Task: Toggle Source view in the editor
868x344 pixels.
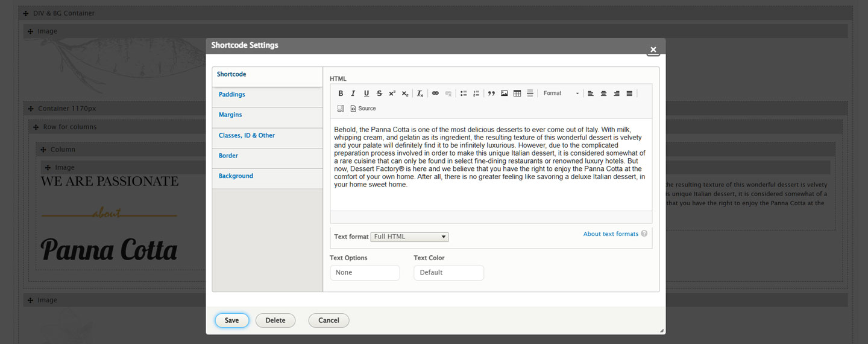Action: tap(363, 109)
